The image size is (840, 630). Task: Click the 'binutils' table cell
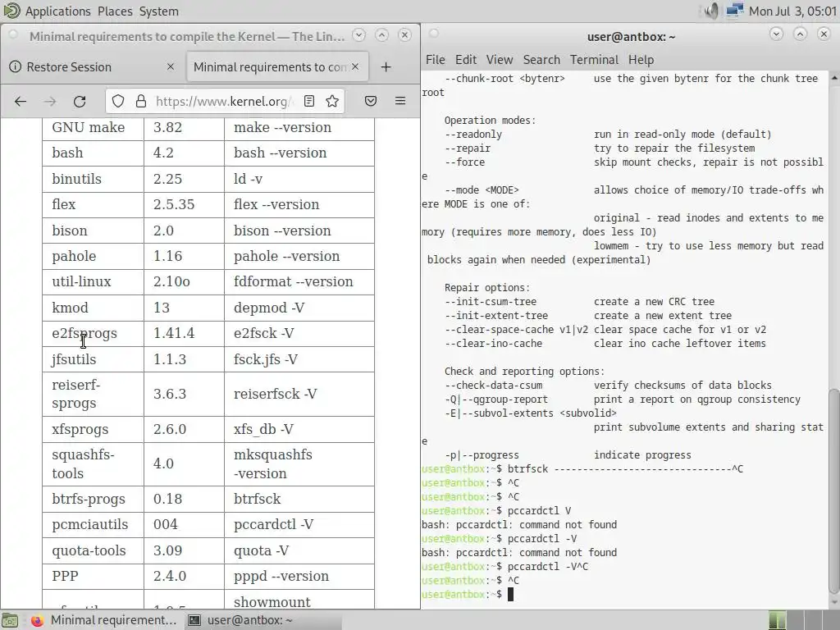pos(94,179)
